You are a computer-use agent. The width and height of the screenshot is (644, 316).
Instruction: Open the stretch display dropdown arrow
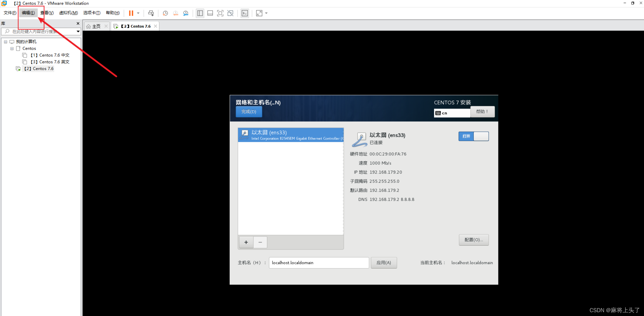point(266,13)
